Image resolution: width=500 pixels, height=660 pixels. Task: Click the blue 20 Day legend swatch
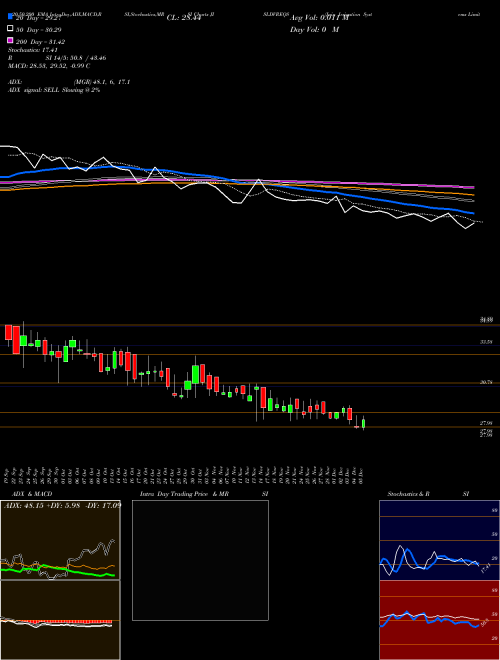coord(10,17)
